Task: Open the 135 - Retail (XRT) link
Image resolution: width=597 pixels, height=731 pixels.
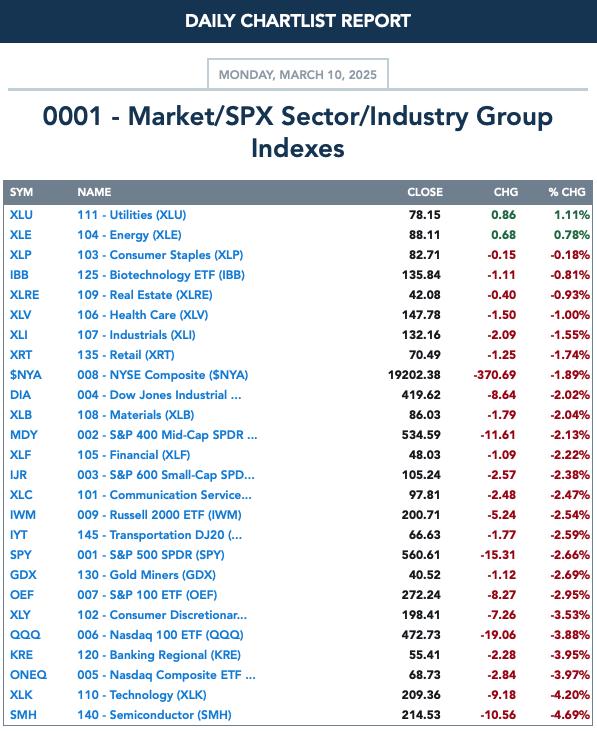Action: pos(126,355)
